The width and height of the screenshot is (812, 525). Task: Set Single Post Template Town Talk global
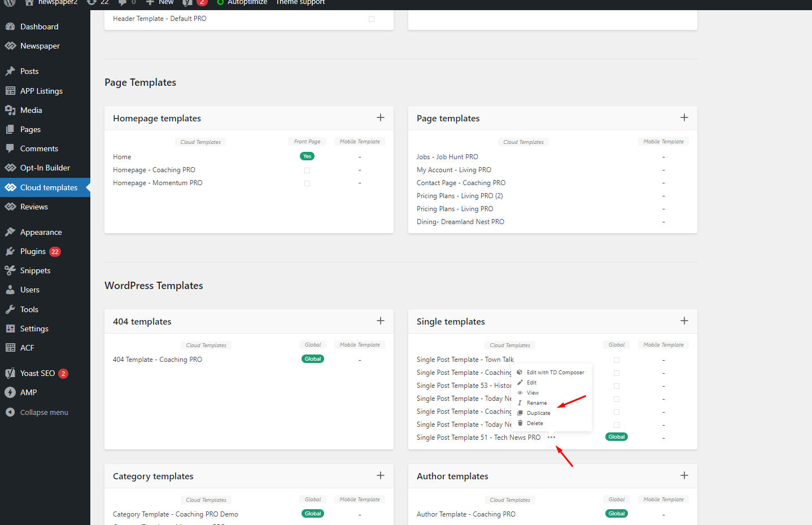tap(617, 360)
